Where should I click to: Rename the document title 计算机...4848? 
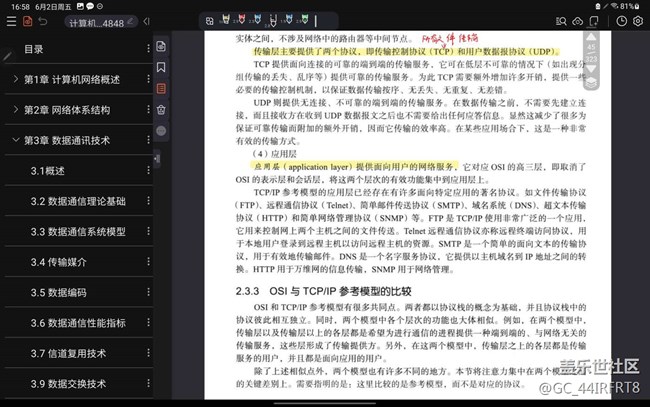101,22
